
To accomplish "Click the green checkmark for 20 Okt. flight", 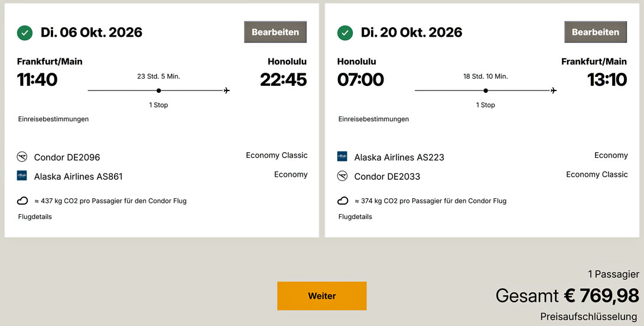I will (344, 33).
